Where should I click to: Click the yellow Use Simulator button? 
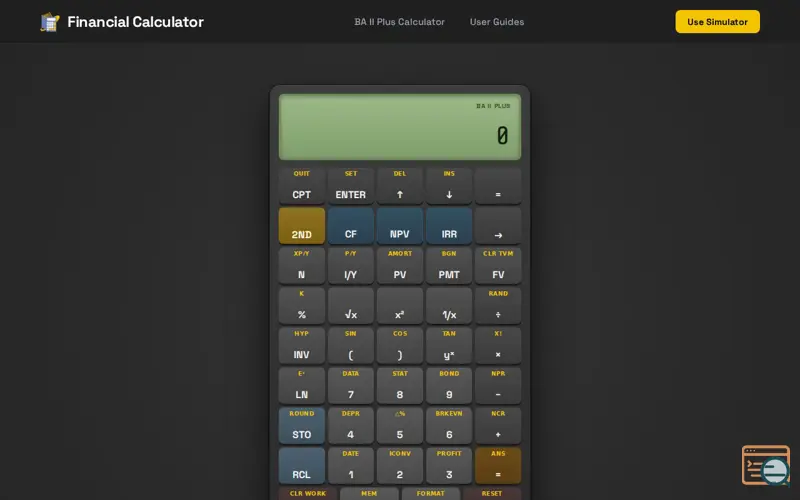click(x=717, y=22)
